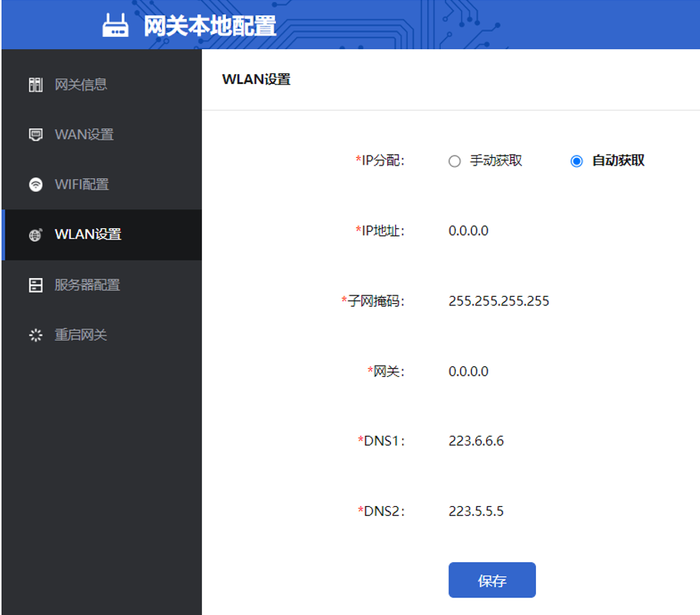The width and height of the screenshot is (700, 615).
Task: Click 网关 value 0.0.0.0
Action: 468,371
